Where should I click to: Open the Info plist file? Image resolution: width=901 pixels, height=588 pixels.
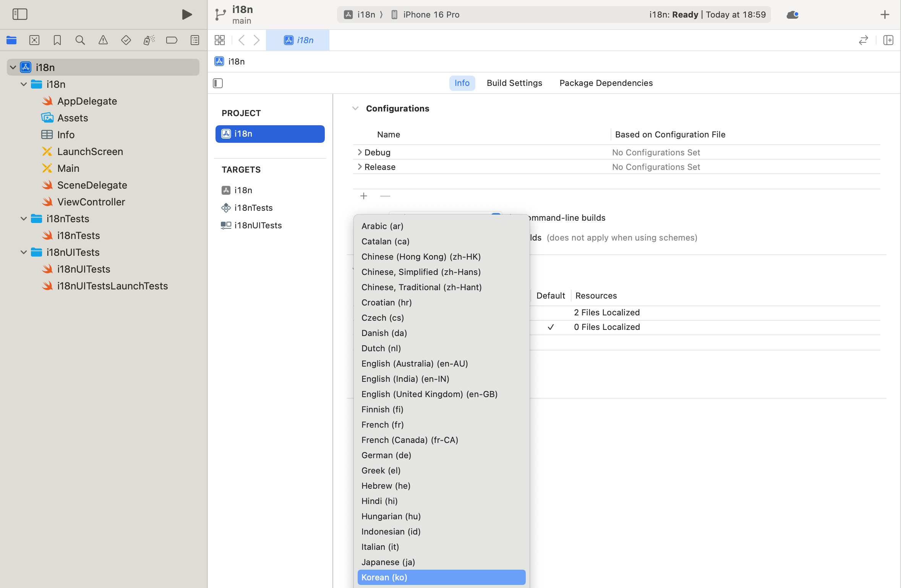click(x=66, y=135)
